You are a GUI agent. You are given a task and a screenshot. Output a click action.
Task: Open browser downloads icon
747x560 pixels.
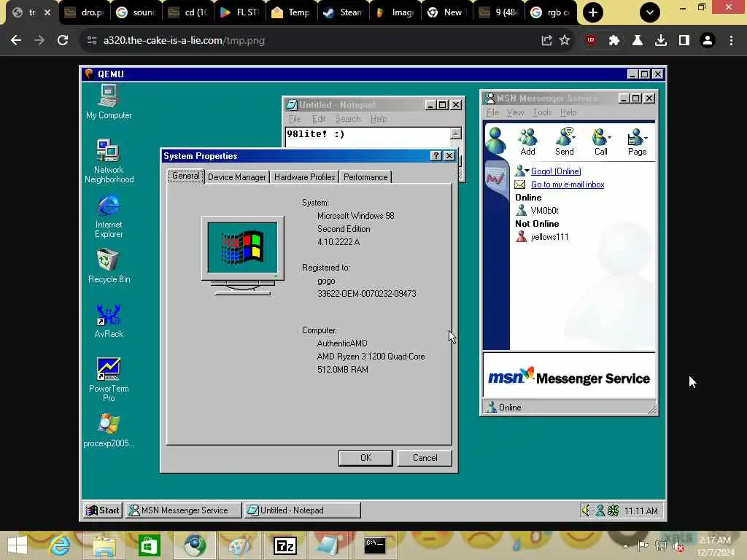click(661, 41)
